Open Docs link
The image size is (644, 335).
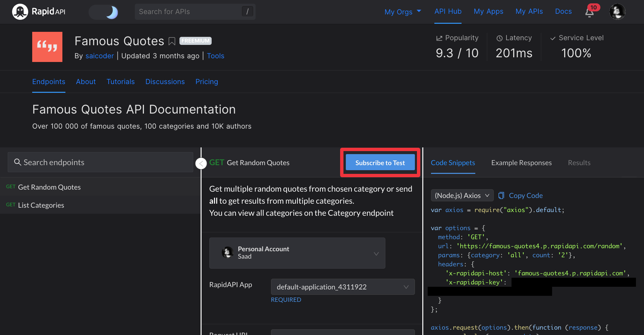(x=563, y=11)
